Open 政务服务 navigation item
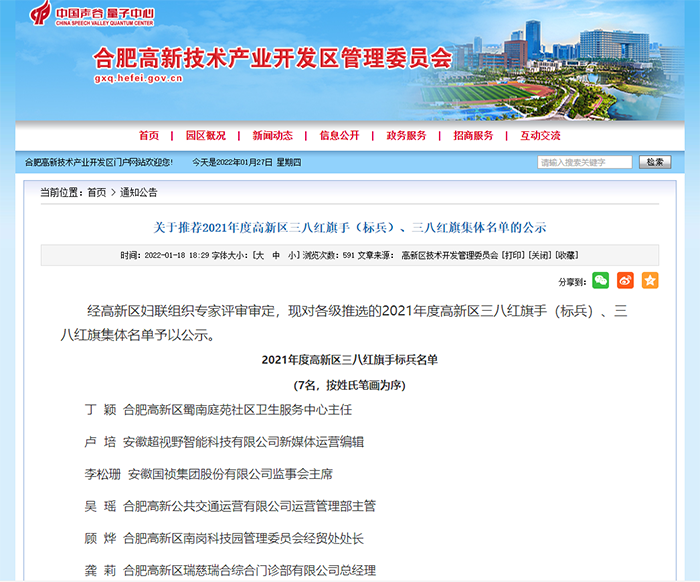Viewport: 700px width, 582px height. pos(406,136)
